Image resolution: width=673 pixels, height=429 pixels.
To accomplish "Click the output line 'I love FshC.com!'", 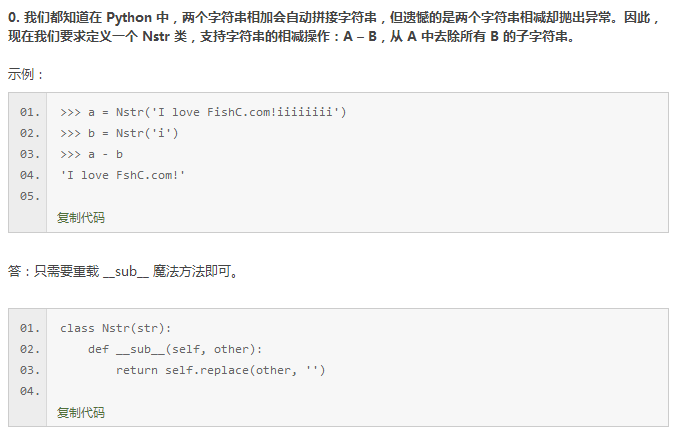I will (x=123, y=175).
